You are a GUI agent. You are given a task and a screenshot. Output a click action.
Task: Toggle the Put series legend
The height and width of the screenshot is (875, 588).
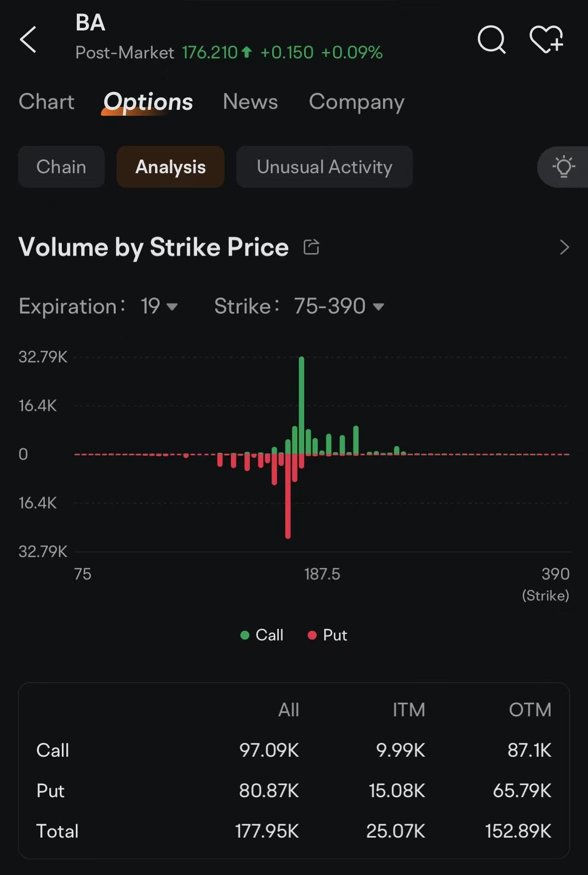point(328,635)
